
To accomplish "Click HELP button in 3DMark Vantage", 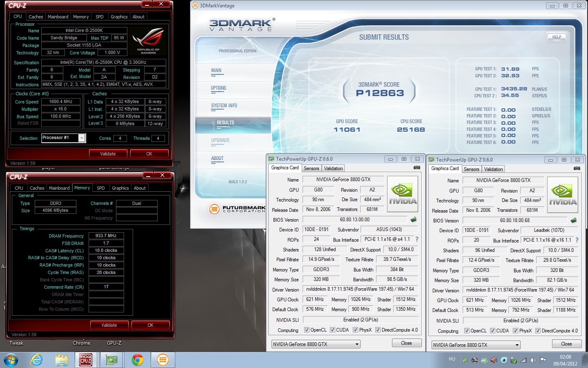I will pos(557,37).
